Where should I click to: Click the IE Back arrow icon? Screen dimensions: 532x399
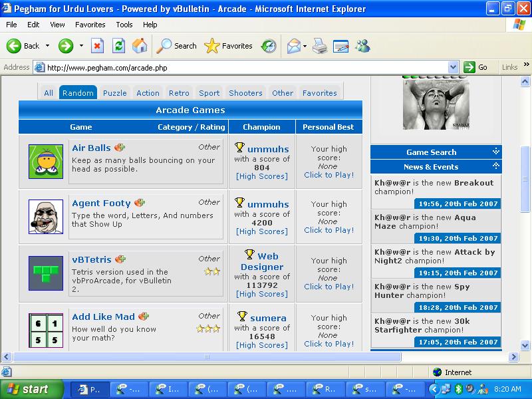point(14,46)
